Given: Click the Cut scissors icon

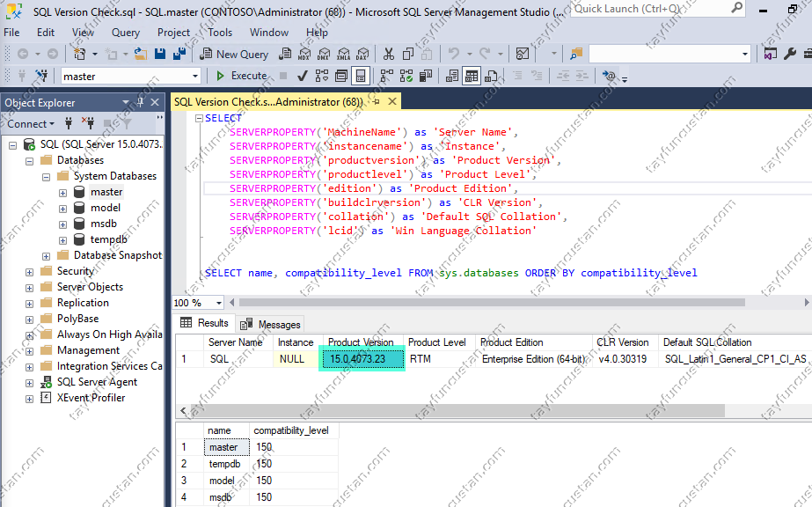Looking at the screenshot, I should pos(388,54).
